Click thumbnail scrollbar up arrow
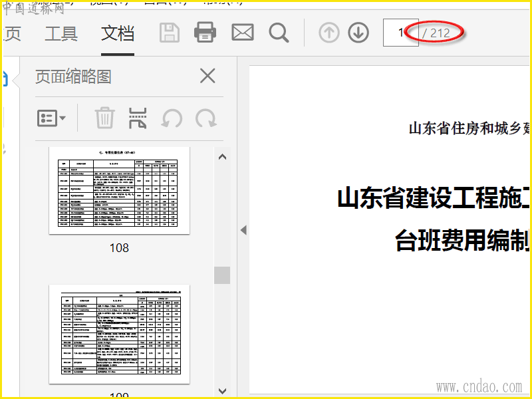Image resolution: width=532 pixels, height=399 pixels. pyautogui.click(x=222, y=157)
